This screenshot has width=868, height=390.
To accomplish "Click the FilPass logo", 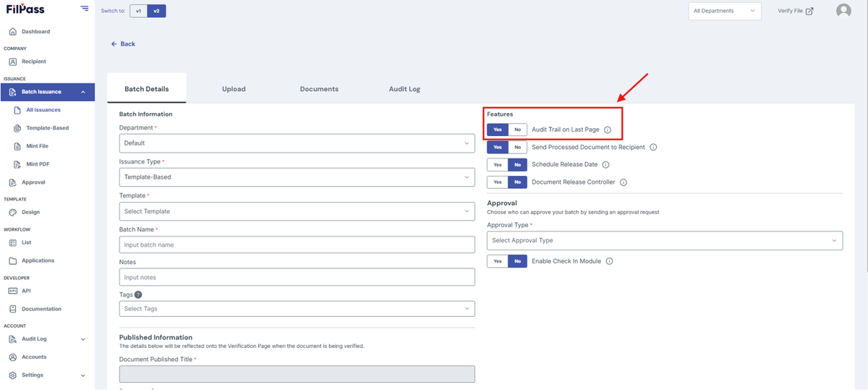I will coord(25,9).
